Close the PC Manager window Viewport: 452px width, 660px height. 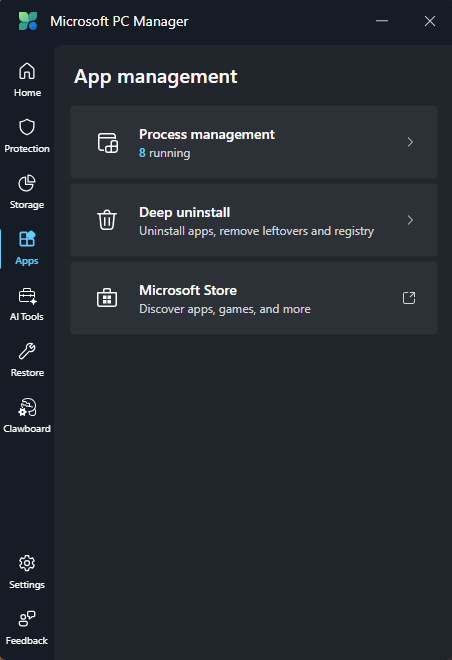click(430, 21)
